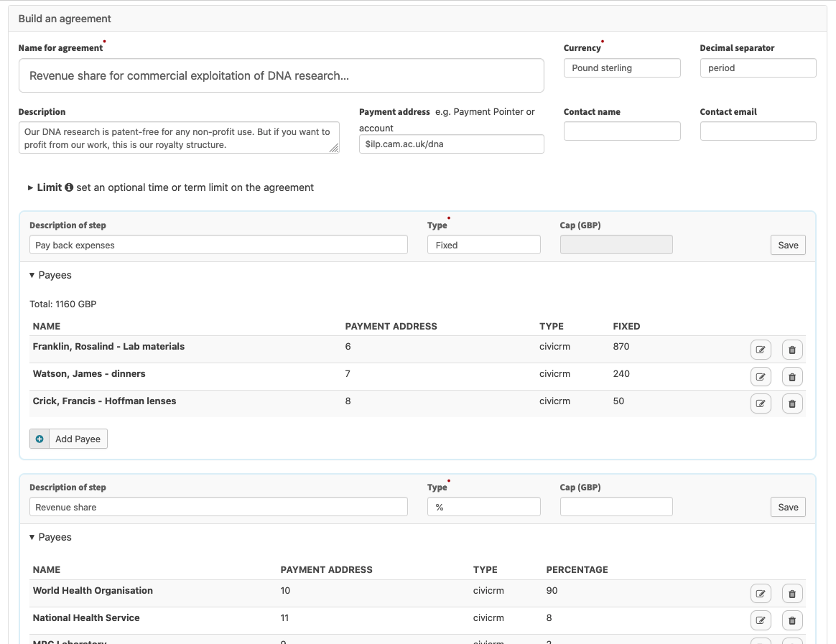Screen dimensions: 836x644
Task: Delete the Watson, James payee
Action: click(x=791, y=376)
